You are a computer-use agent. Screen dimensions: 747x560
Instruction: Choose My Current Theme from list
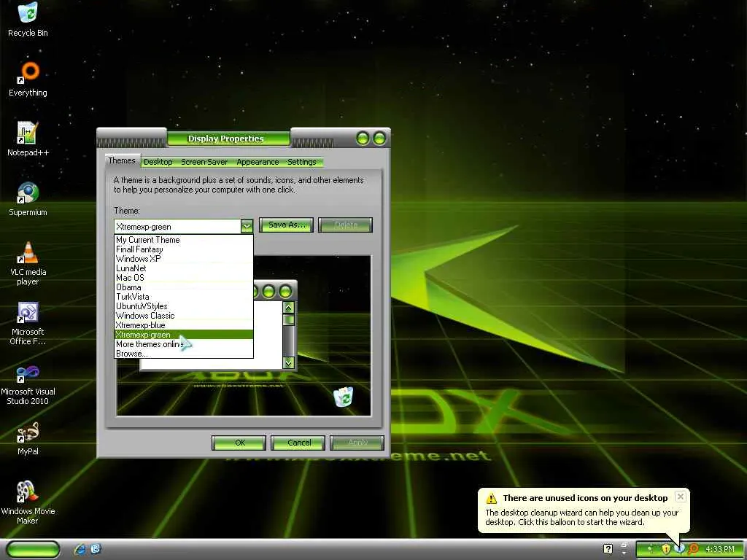pos(184,240)
